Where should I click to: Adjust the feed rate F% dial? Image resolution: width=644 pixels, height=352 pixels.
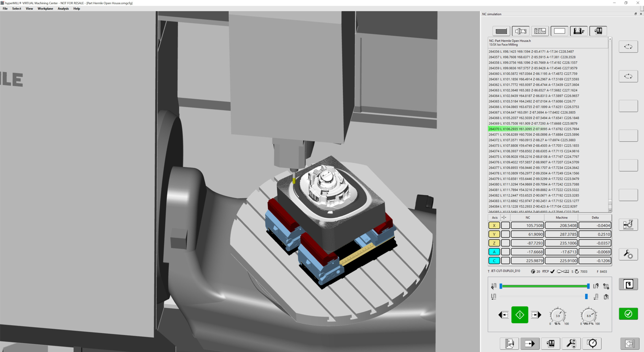589,316
